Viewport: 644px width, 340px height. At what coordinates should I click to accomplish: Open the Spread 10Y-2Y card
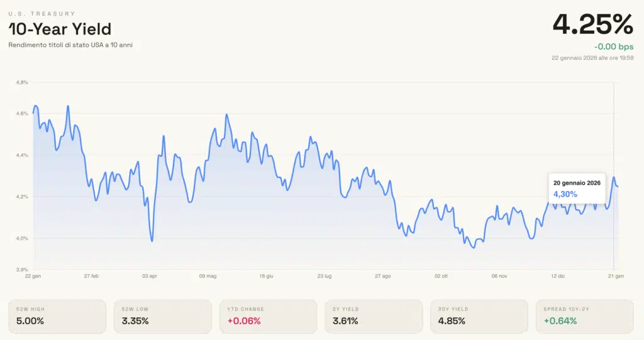click(x=584, y=316)
